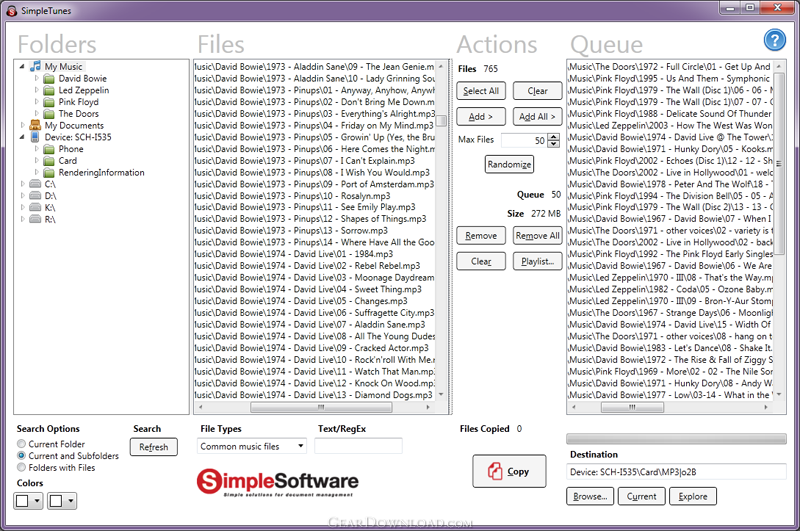Viewport: 800px width, 531px height.
Task: Click the David Bowie folder icon
Action: click(49, 79)
